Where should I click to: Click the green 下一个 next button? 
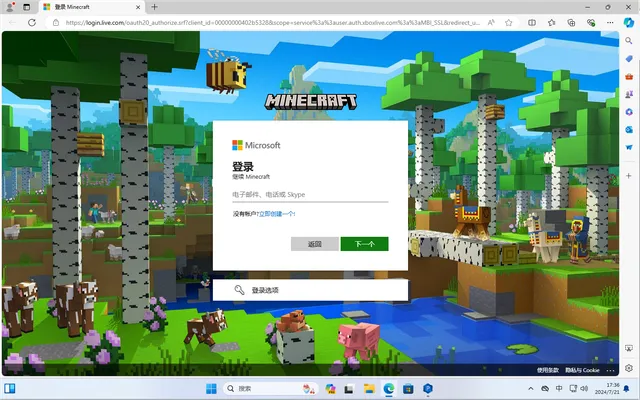click(364, 244)
